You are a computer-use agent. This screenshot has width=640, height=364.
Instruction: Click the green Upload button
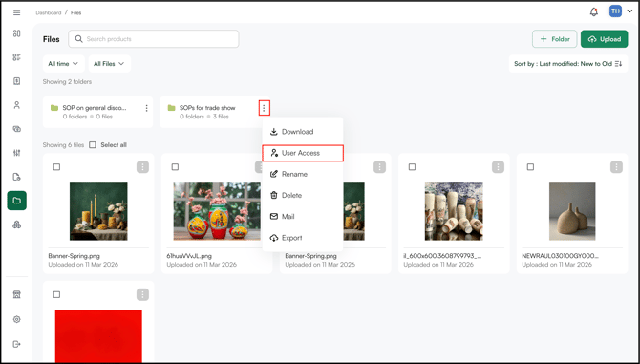604,39
